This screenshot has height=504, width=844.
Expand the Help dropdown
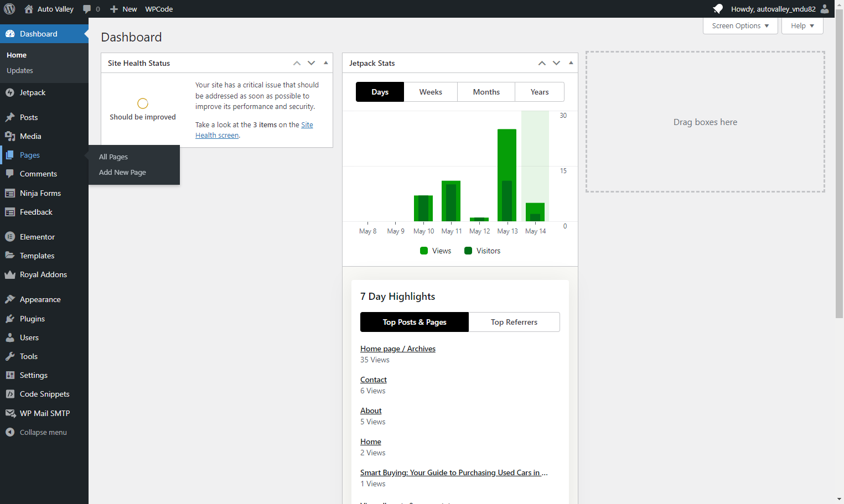click(802, 26)
